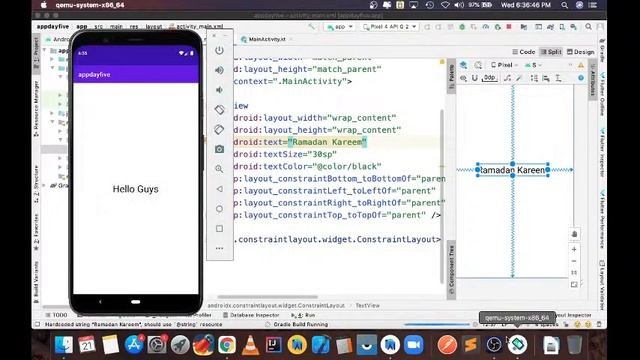Viewport: 640px width, 360px height.
Task: Click the horizontal editor scrollbar
Action: 267,297
